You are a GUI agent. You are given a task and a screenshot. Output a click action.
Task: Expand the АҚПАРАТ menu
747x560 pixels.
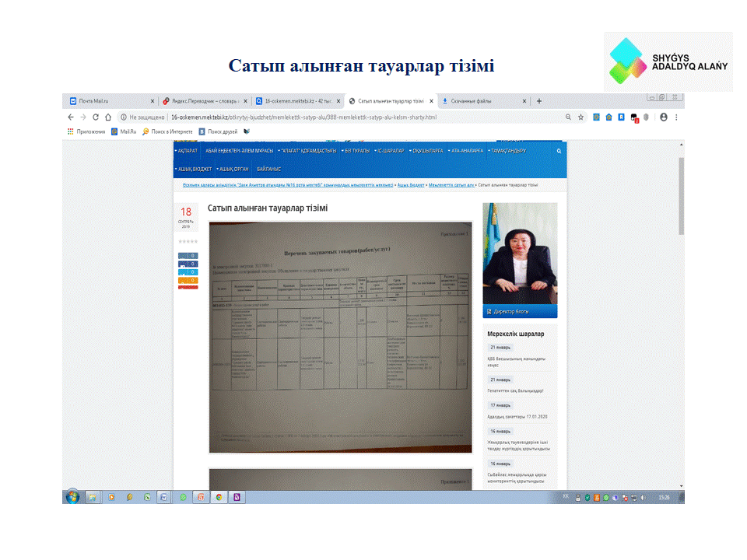[x=186, y=151]
